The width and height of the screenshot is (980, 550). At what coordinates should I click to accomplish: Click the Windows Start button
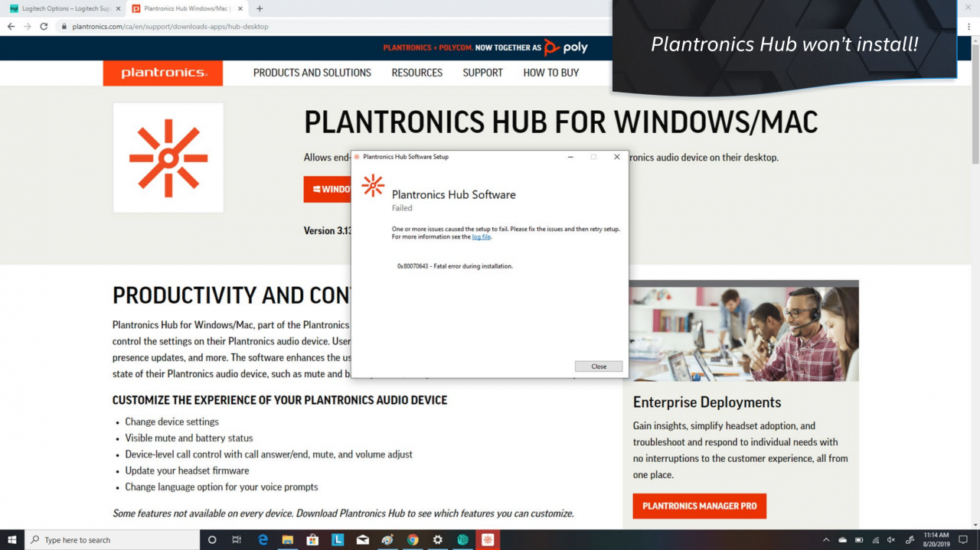point(12,539)
